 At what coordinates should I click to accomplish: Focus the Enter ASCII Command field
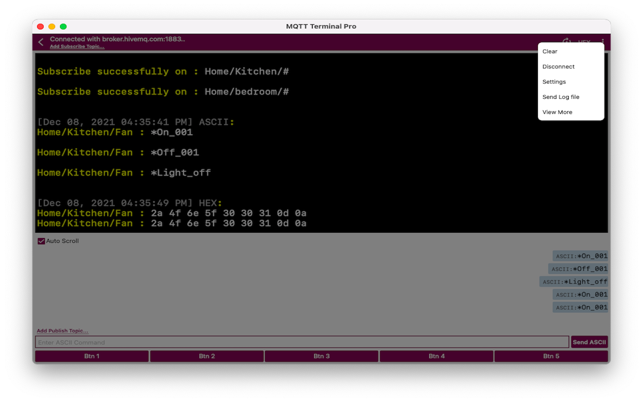coord(301,342)
